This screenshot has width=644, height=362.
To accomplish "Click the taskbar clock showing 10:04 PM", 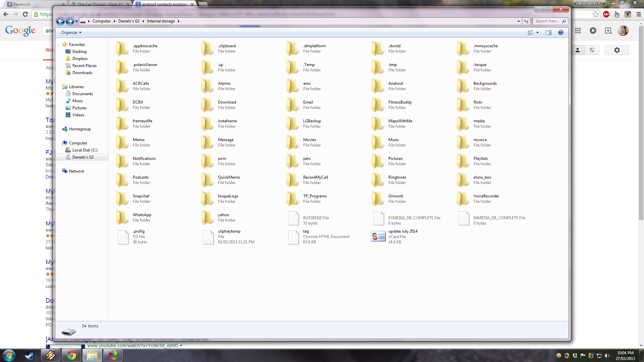I will pyautogui.click(x=625, y=355).
